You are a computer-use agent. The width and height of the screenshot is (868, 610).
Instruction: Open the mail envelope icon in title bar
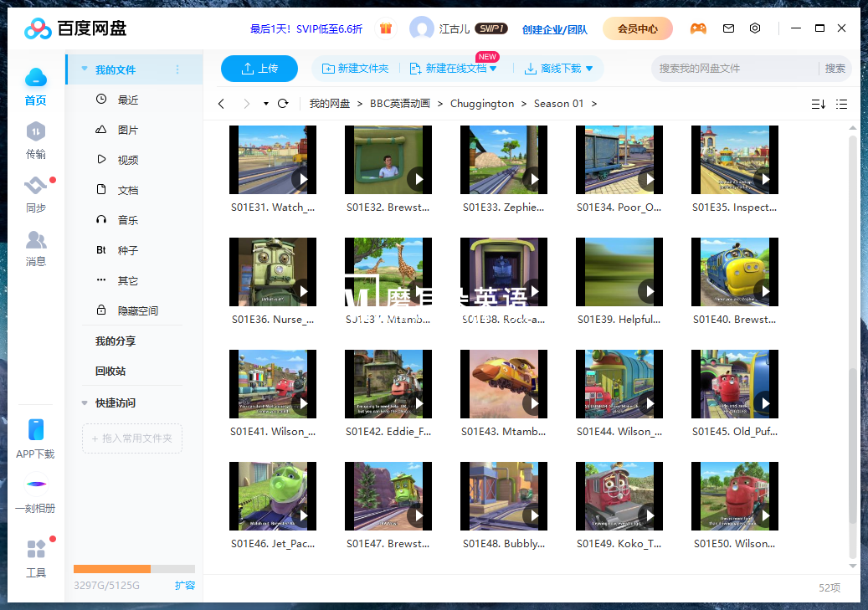[x=728, y=28]
